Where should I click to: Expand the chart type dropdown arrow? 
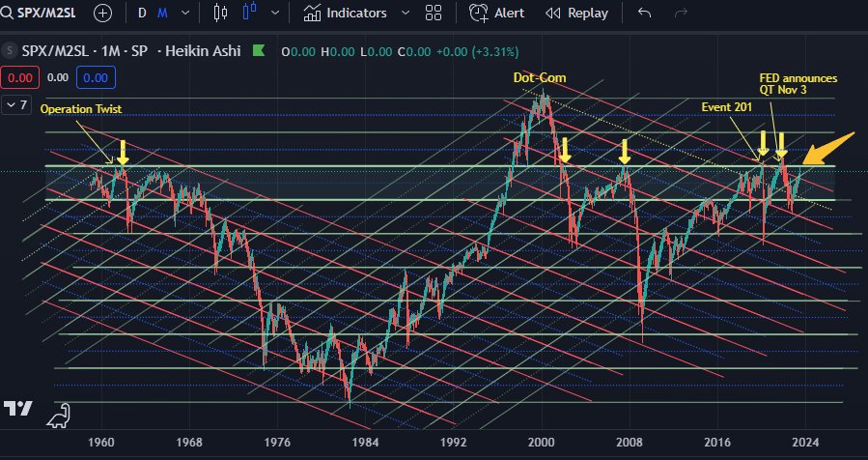[275, 13]
